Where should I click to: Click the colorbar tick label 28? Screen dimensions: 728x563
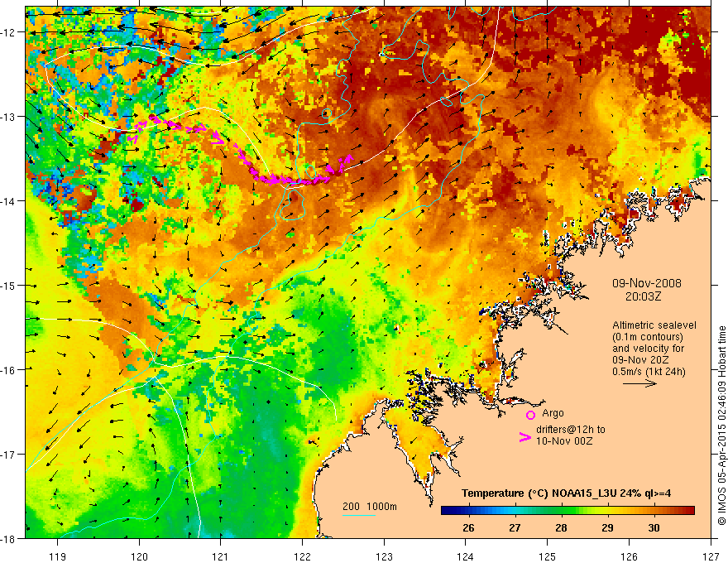coord(562,527)
